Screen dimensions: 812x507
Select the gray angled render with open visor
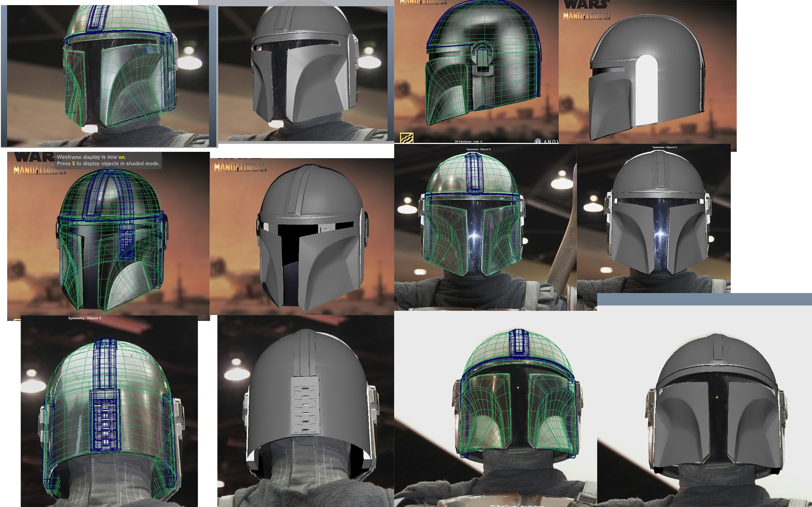(x=302, y=237)
